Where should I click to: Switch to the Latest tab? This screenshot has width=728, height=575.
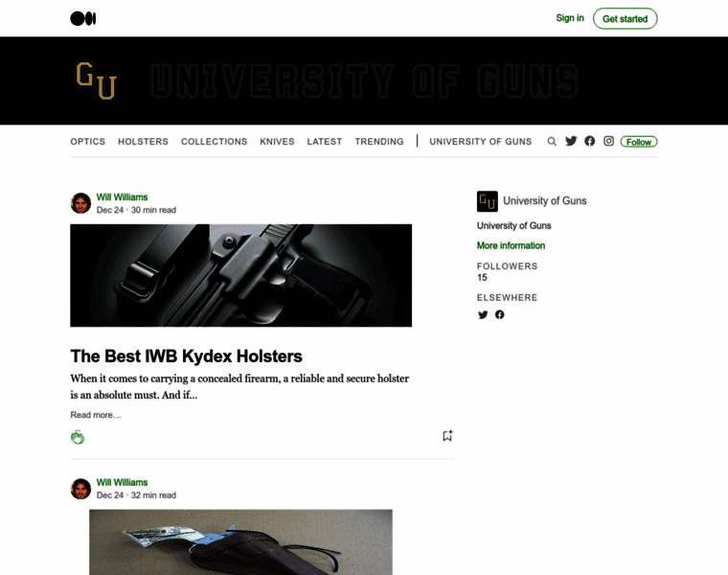325,141
